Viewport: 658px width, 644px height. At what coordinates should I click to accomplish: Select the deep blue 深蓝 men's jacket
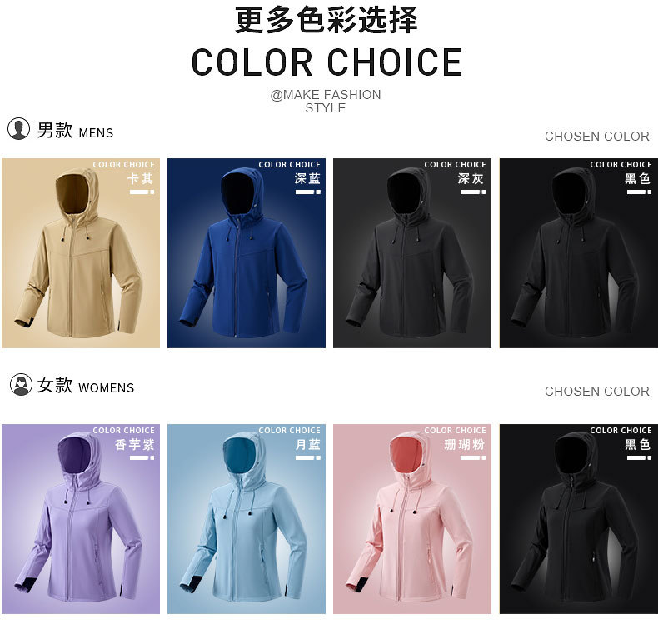[x=247, y=253]
